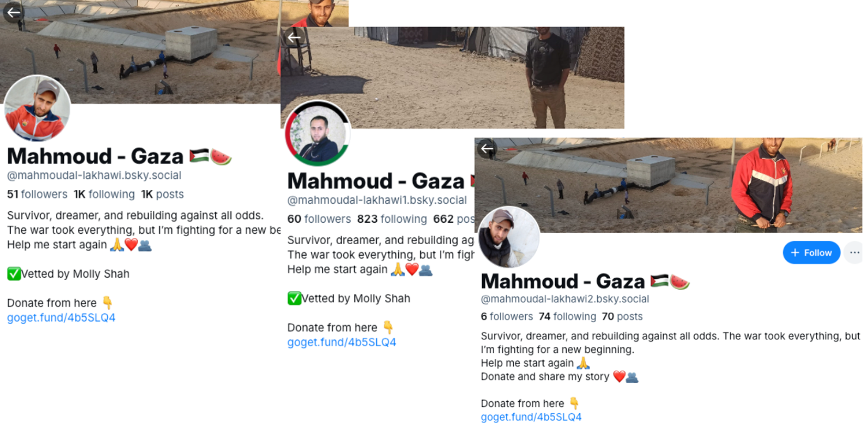View the 60 followers list
This screenshot has height=426, width=868.
319,219
